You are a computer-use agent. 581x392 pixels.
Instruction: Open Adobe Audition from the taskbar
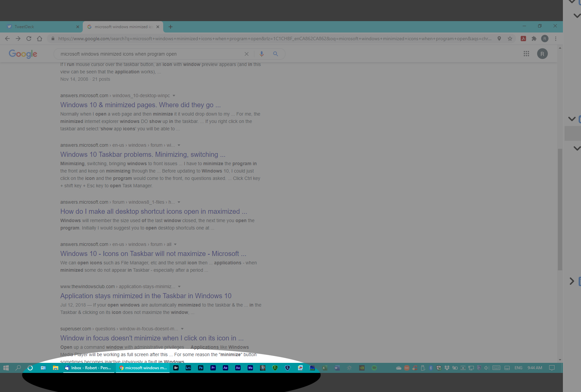coord(238,368)
